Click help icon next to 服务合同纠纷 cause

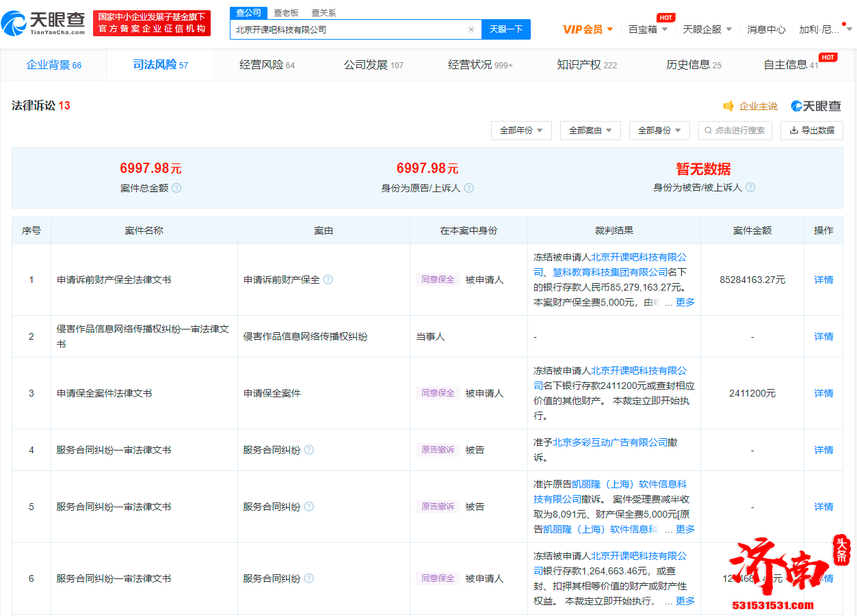(x=310, y=450)
